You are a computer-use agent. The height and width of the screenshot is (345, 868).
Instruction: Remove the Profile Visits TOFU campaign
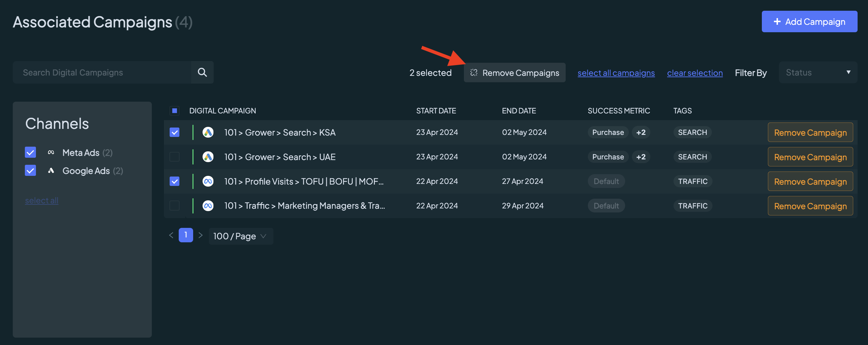click(810, 182)
